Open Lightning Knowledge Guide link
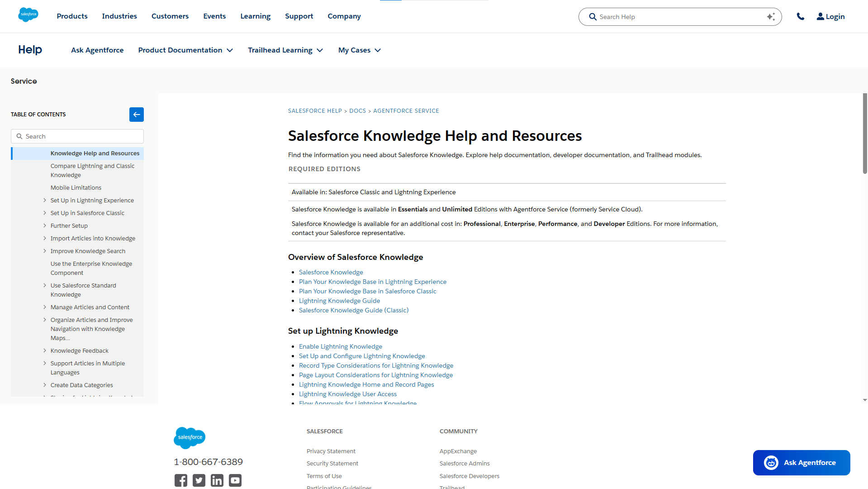The width and height of the screenshot is (868, 489). click(x=339, y=301)
